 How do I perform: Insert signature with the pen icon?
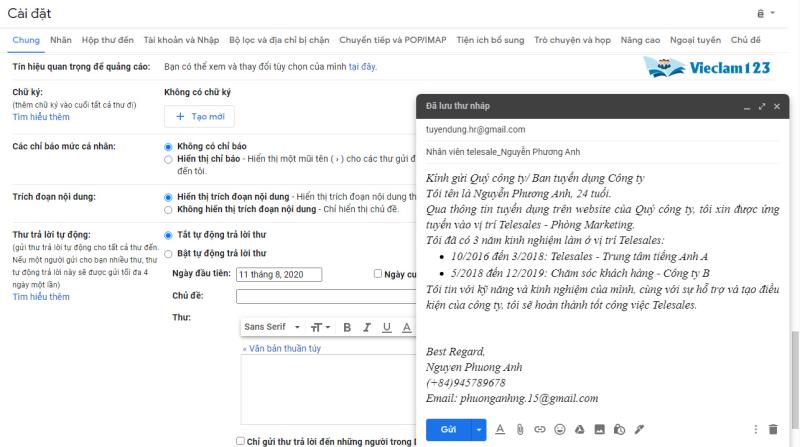[x=639, y=430]
